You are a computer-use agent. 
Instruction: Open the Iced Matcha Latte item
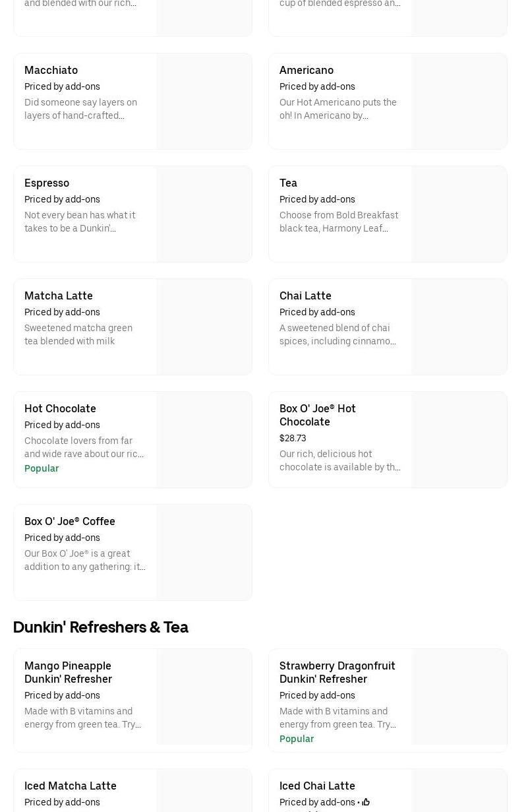pos(70,786)
